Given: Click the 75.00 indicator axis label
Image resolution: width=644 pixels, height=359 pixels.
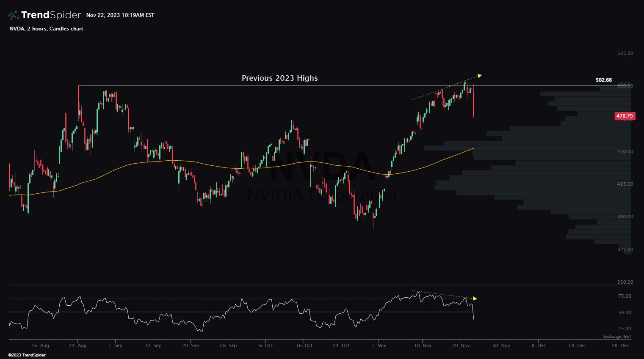Looking at the screenshot, I should [625, 296].
